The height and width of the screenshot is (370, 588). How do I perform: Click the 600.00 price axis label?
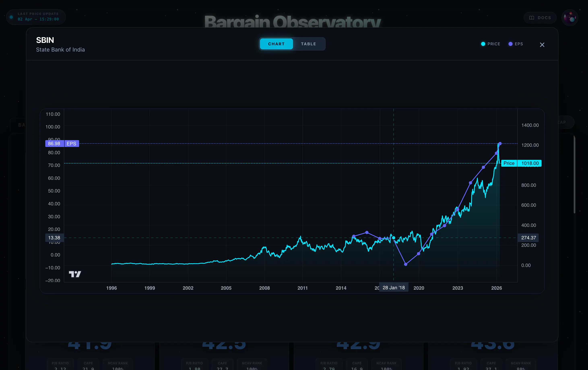(x=529, y=205)
